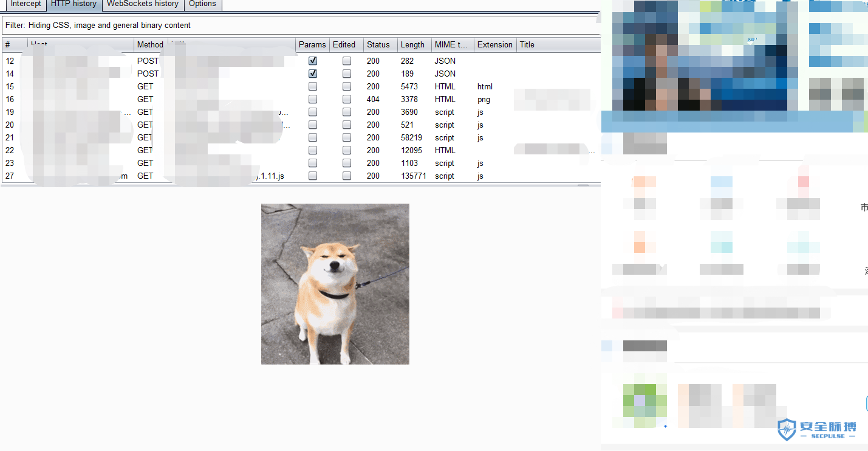The height and width of the screenshot is (451, 868).
Task: Click the length value 135771
Action: 414,176
